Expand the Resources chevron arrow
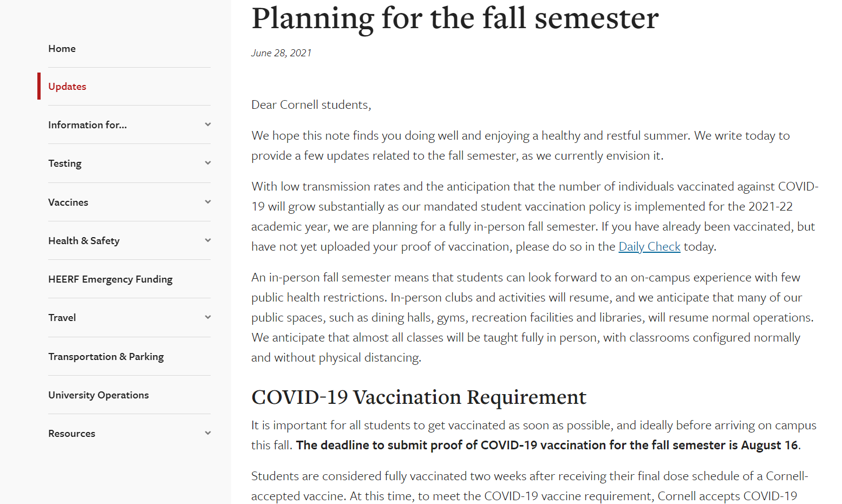The height and width of the screenshot is (504, 842). [x=208, y=433]
